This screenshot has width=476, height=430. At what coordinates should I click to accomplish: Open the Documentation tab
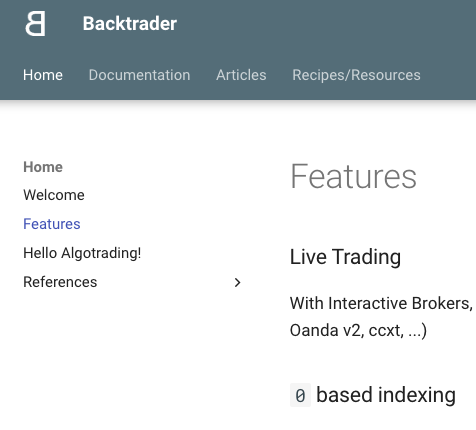point(139,75)
